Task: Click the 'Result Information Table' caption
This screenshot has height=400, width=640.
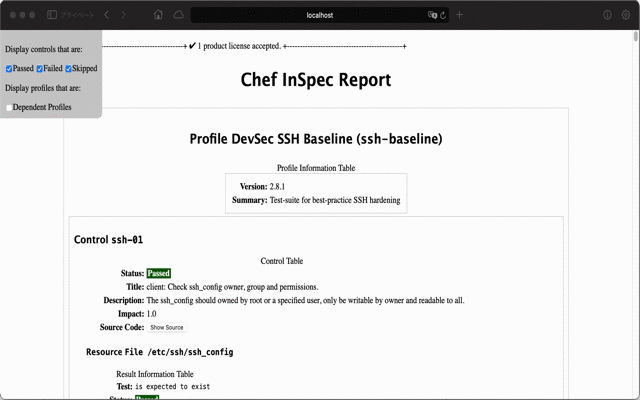Action: pos(155,374)
